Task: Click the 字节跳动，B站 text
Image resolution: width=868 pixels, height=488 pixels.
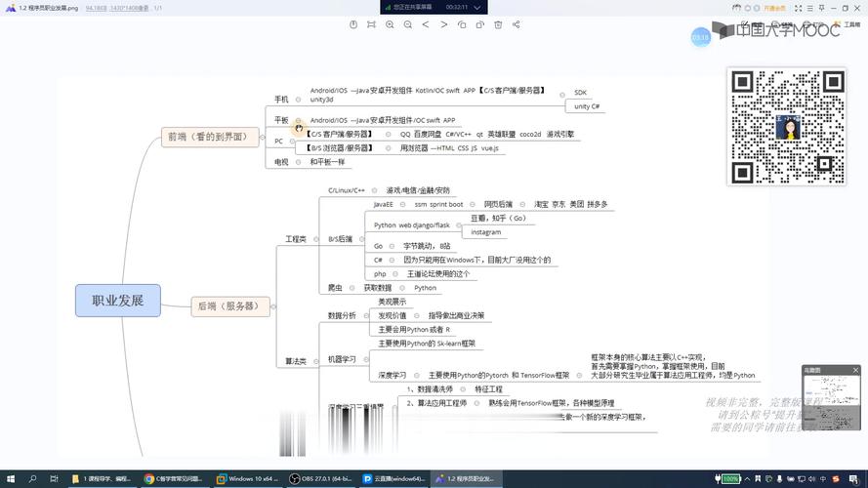Action: point(427,246)
